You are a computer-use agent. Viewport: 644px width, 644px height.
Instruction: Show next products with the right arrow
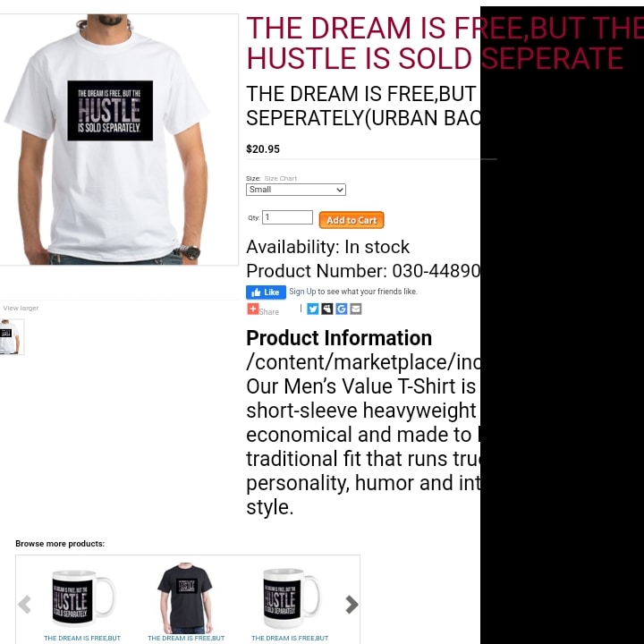(352, 604)
